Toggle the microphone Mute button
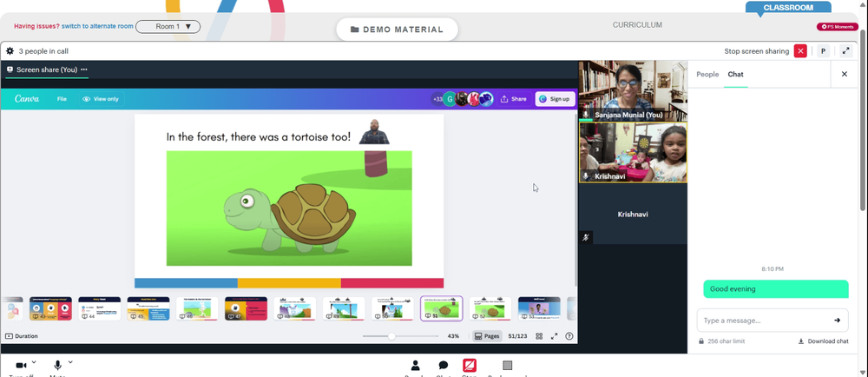 pyautogui.click(x=57, y=367)
